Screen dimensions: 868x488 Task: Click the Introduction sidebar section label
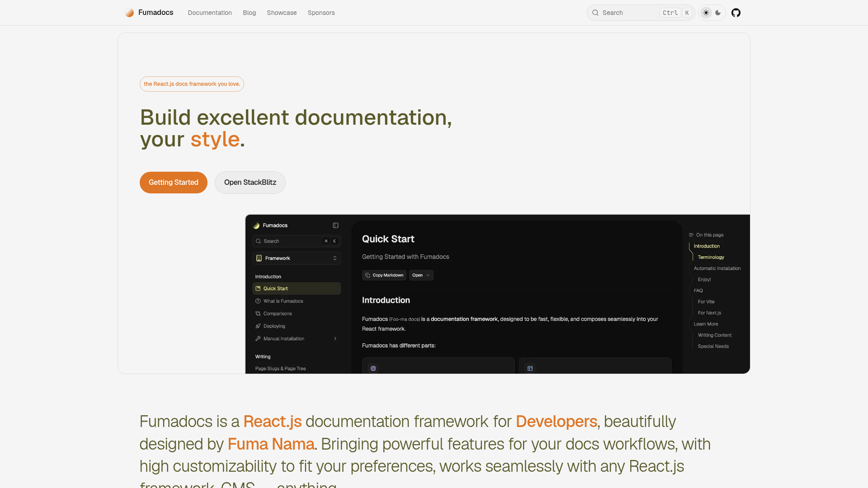click(268, 277)
